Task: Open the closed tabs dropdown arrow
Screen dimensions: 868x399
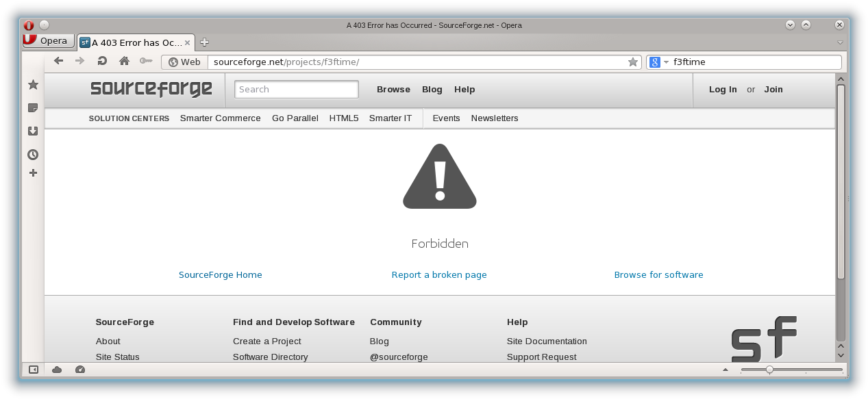Action: [841, 42]
